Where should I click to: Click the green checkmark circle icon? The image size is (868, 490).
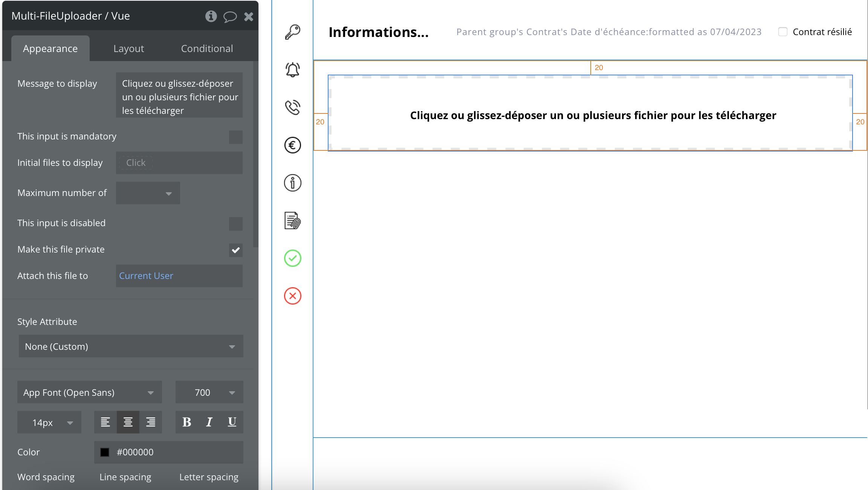click(292, 258)
